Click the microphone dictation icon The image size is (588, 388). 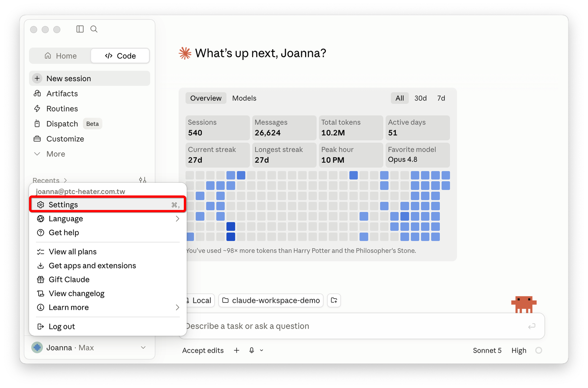click(x=251, y=350)
